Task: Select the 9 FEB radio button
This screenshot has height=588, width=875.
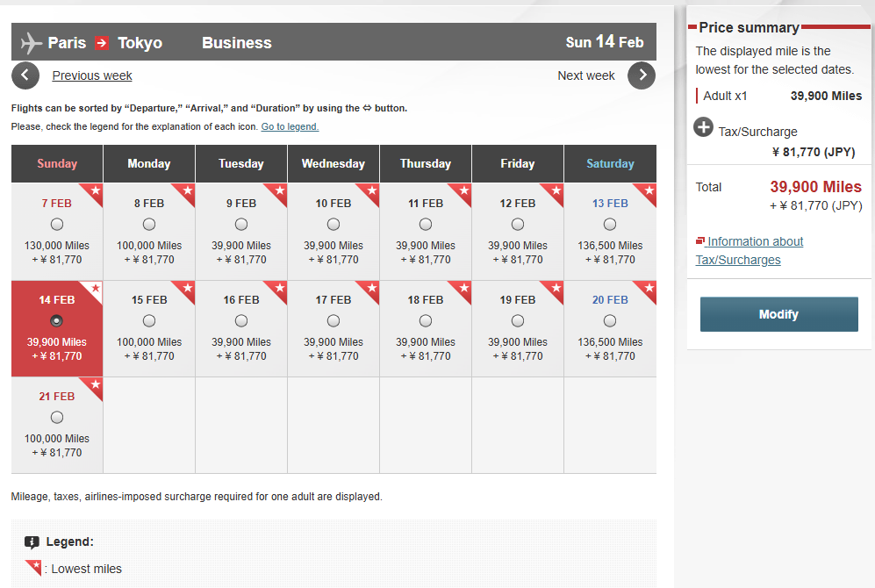Action: (x=241, y=225)
